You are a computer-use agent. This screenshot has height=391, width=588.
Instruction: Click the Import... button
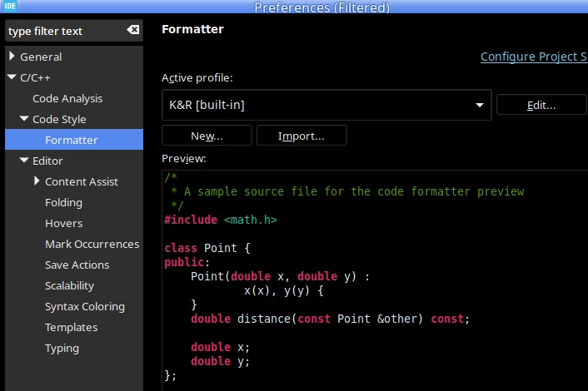(301, 136)
